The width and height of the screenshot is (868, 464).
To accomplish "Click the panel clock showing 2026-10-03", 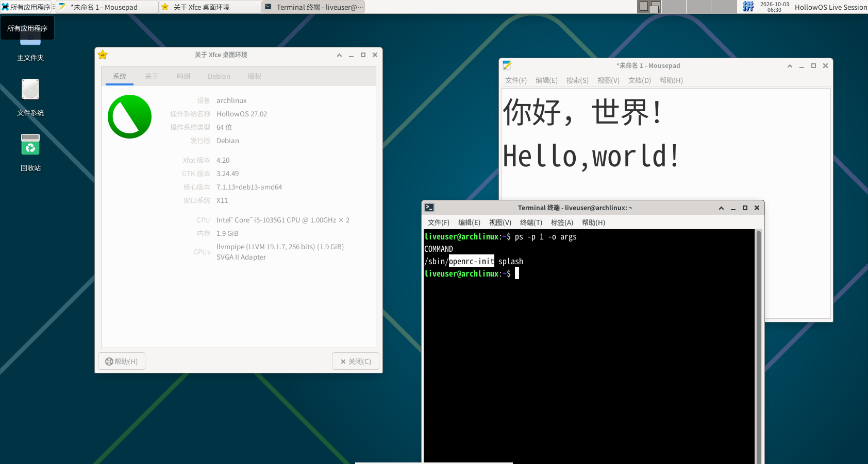I will [x=774, y=7].
